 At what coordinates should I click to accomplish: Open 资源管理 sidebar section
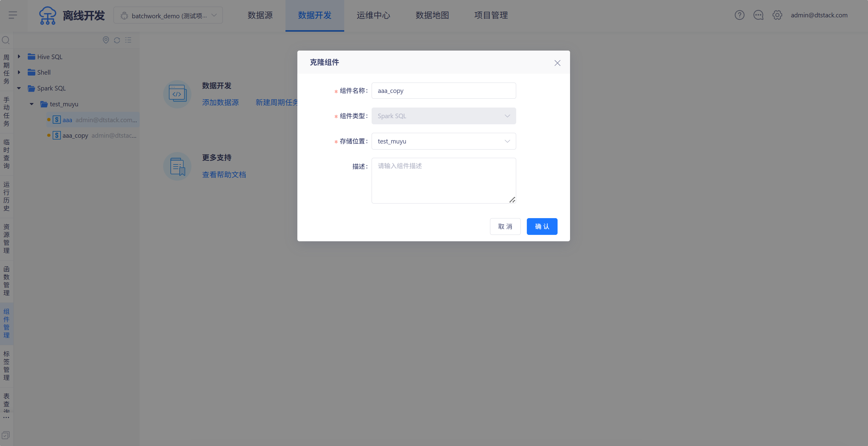pyautogui.click(x=6, y=239)
